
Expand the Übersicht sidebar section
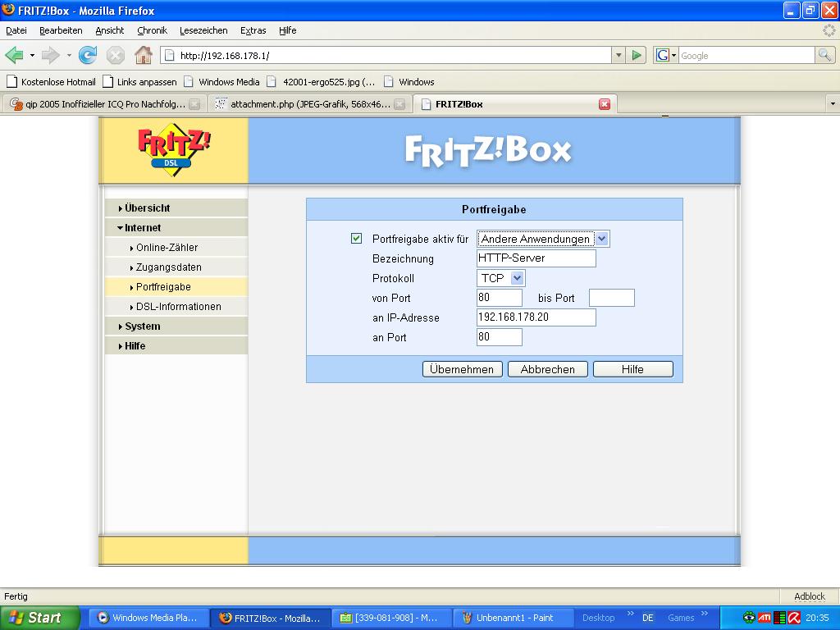(177, 208)
